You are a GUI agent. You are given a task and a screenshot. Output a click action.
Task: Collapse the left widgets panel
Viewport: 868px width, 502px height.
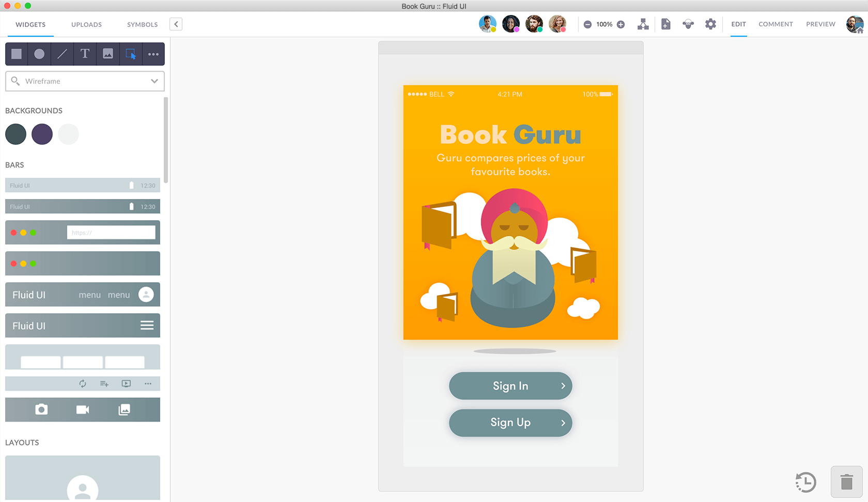[x=176, y=24]
